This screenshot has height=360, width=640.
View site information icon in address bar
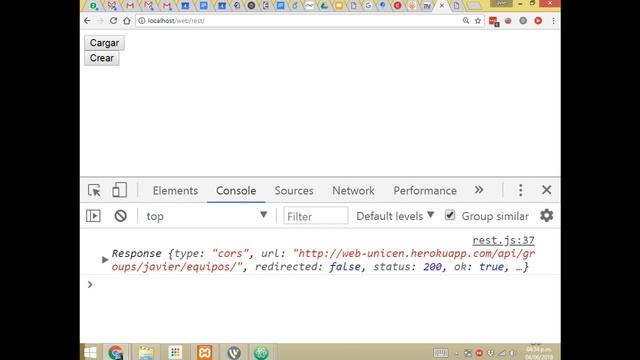click(x=142, y=20)
